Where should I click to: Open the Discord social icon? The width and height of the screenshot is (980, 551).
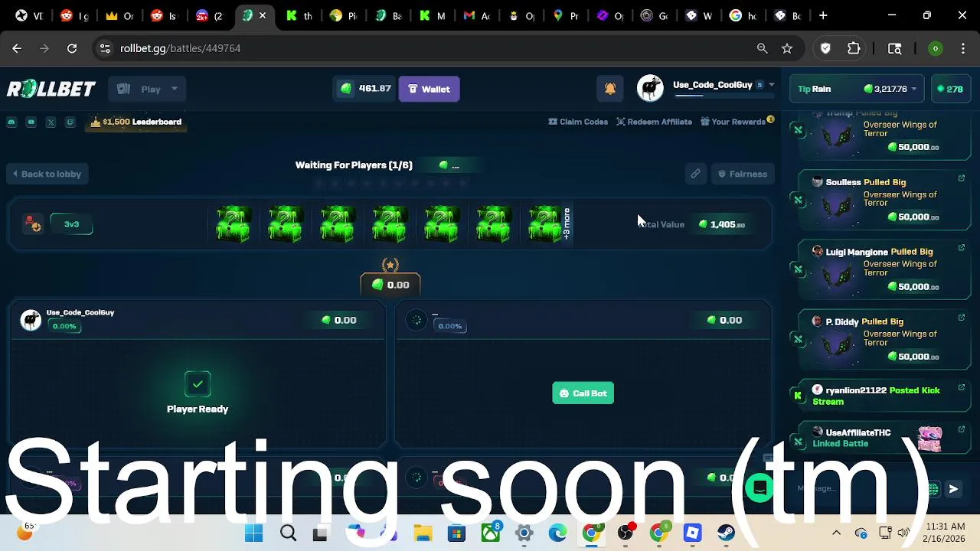tap(11, 122)
